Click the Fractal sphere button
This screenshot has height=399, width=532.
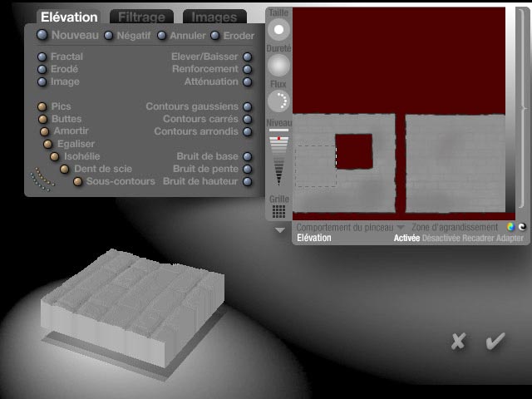[42, 57]
